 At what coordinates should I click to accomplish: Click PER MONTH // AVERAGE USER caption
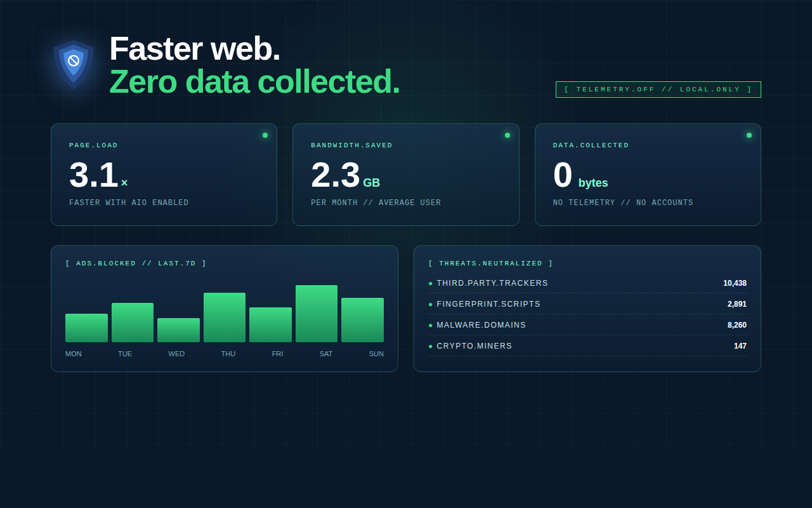pos(376,203)
